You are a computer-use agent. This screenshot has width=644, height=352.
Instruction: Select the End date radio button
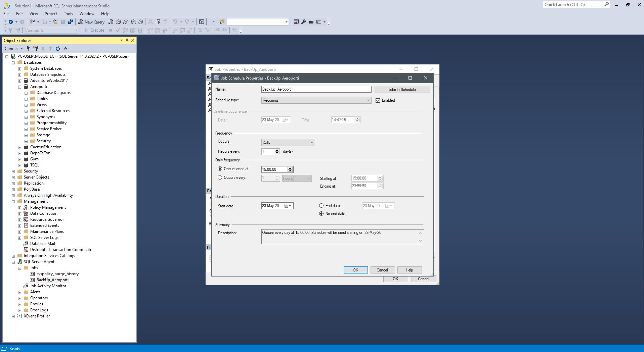(x=321, y=206)
